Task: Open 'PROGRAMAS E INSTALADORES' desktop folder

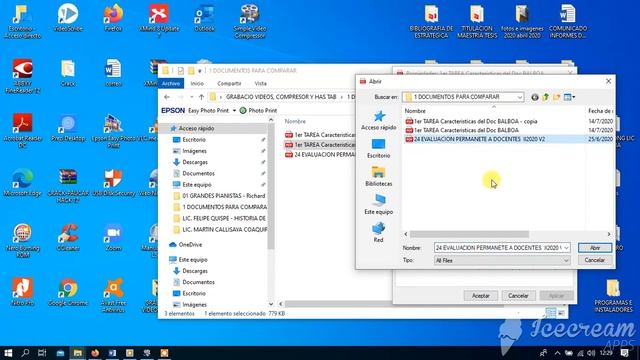Action: [x=613, y=296]
